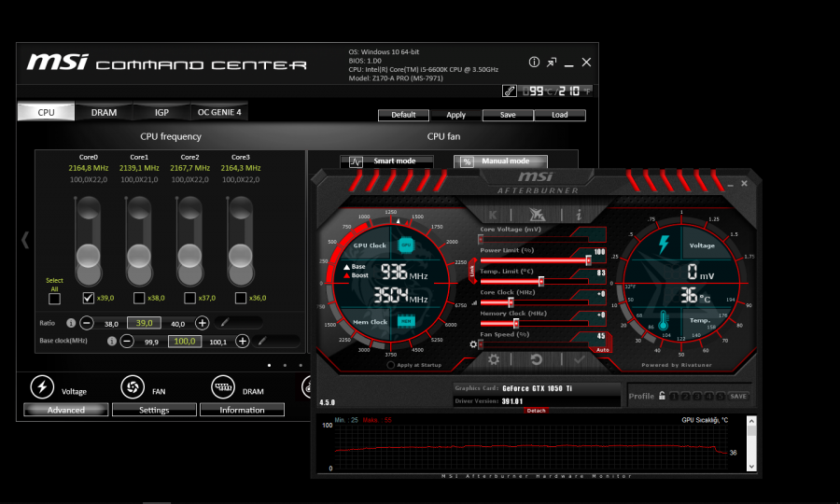840x504 pixels.
Task: Click Afterburner reset circular arrow icon
Action: [x=537, y=359]
